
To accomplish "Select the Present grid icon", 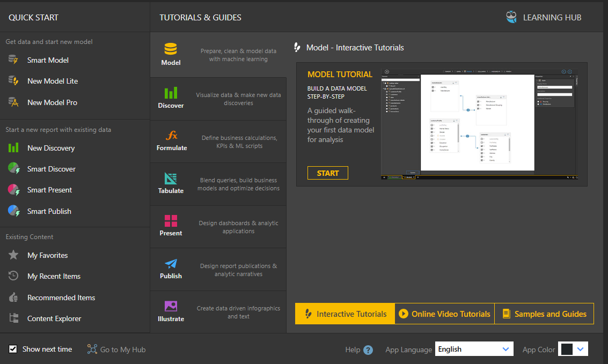I will coord(171,221).
